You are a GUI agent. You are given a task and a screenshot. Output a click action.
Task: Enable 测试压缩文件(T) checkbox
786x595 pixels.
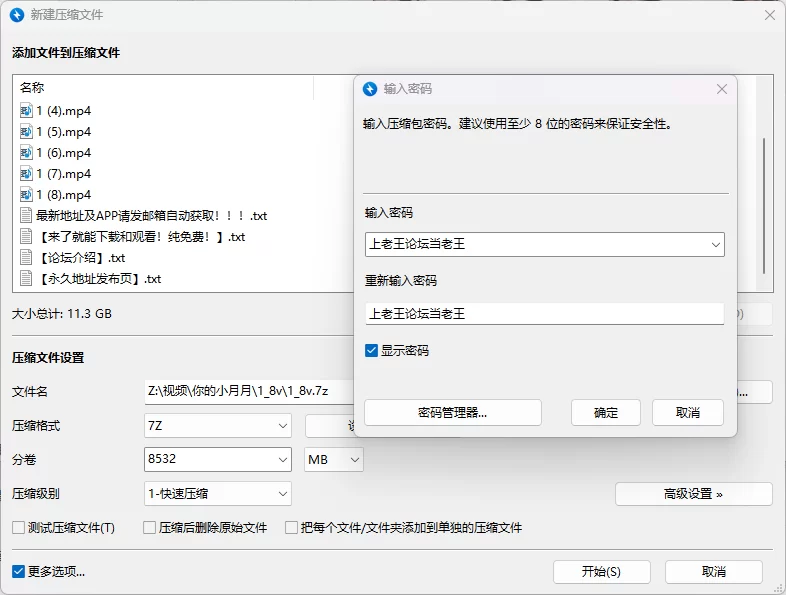tap(18, 527)
